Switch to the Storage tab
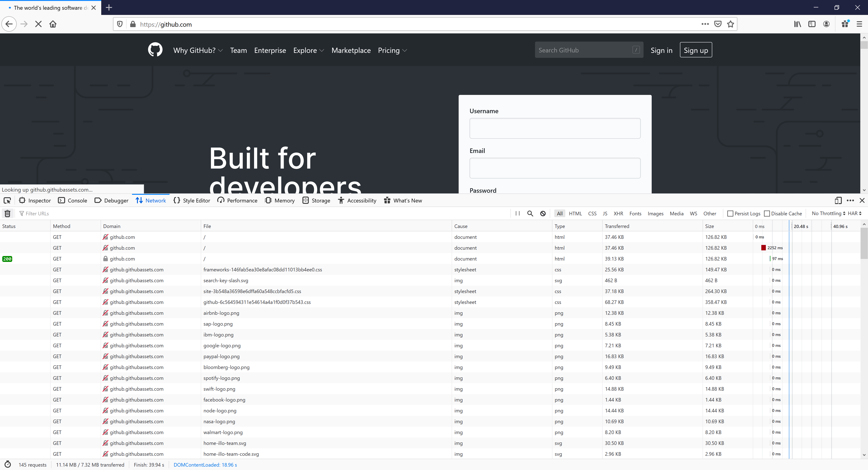This screenshot has height=470, width=868. 316,201
